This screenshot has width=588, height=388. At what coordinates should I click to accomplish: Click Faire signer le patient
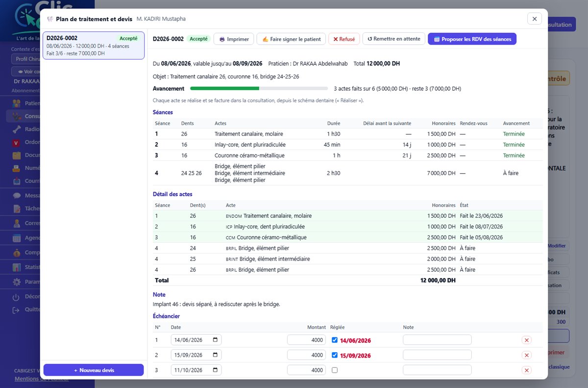tap(291, 39)
